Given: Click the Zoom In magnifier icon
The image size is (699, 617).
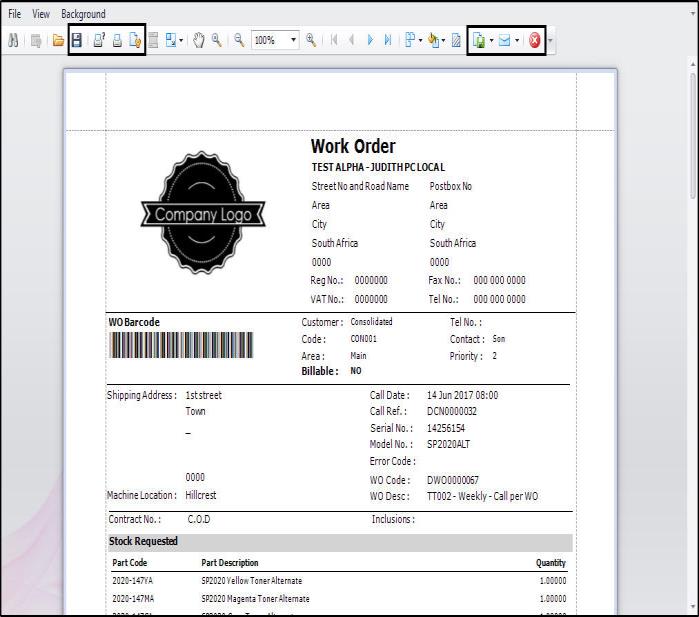Looking at the screenshot, I should [x=311, y=41].
